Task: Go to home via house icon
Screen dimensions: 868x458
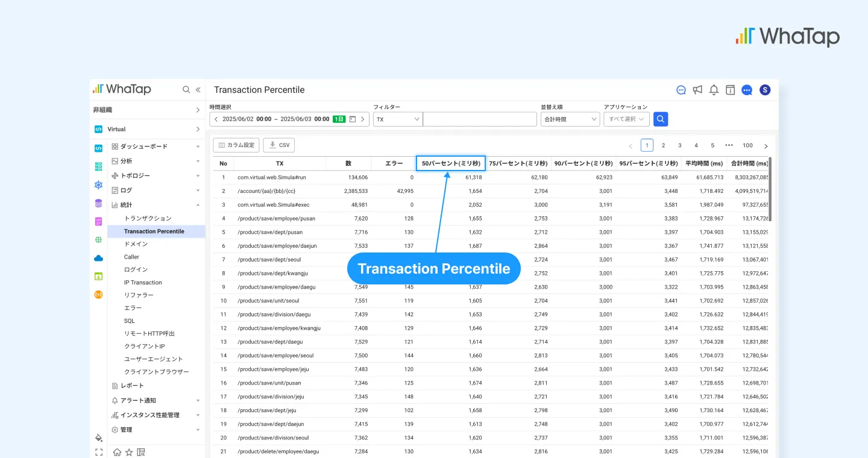Action: 118,452
